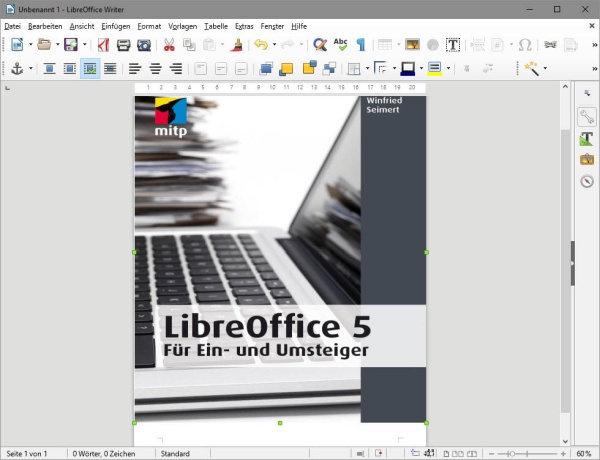Image resolution: width=600 pixels, height=460 pixels.
Task: Set wrap off for the image
Action: (x=49, y=69)
